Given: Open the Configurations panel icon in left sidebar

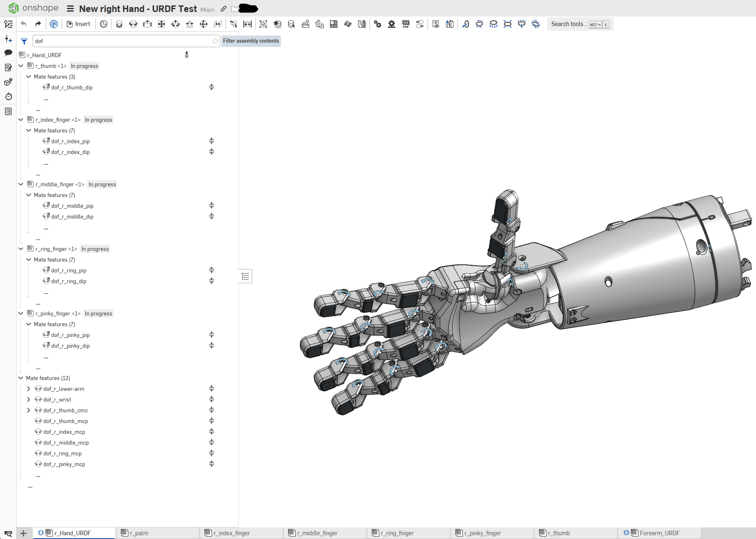Looking at the screenshot, I should 8,82.
